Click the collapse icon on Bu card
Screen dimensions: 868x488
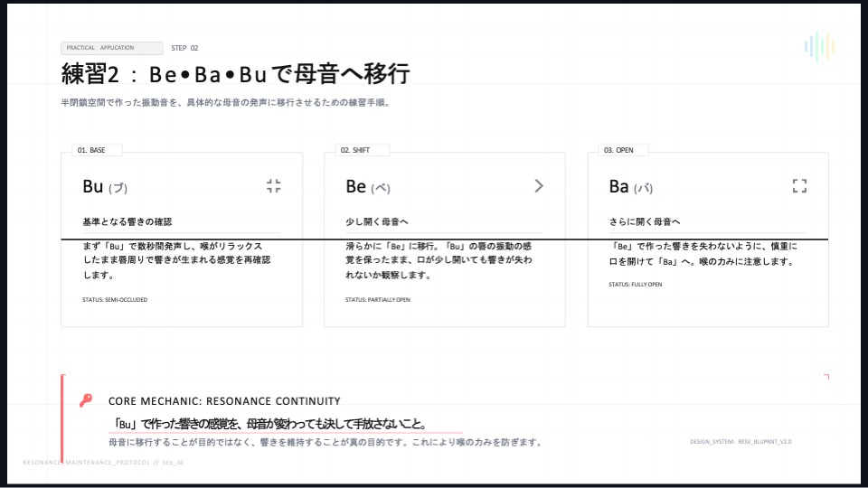(274, 186)
